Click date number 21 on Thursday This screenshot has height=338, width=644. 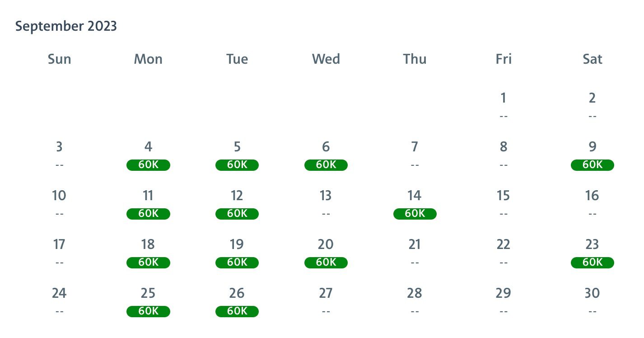pos(415,244)
